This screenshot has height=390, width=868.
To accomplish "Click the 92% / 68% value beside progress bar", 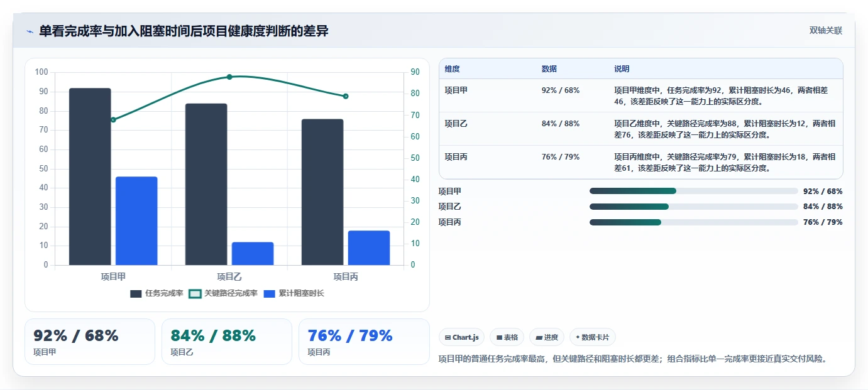I will (x=823, y=192).
